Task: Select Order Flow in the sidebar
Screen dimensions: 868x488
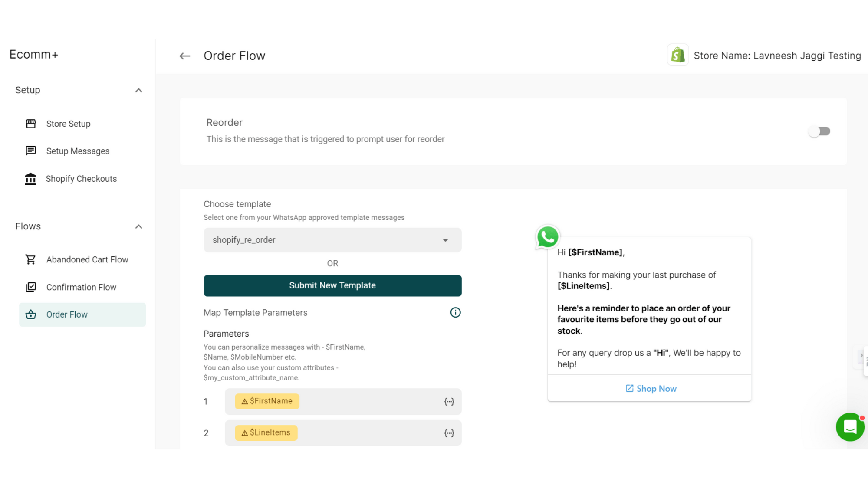Action: pos(67,314)
